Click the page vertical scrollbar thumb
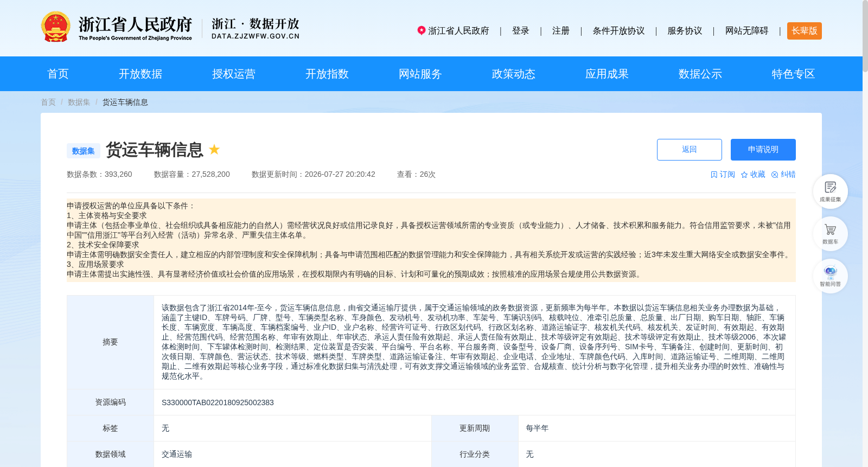 pos(865,36)
